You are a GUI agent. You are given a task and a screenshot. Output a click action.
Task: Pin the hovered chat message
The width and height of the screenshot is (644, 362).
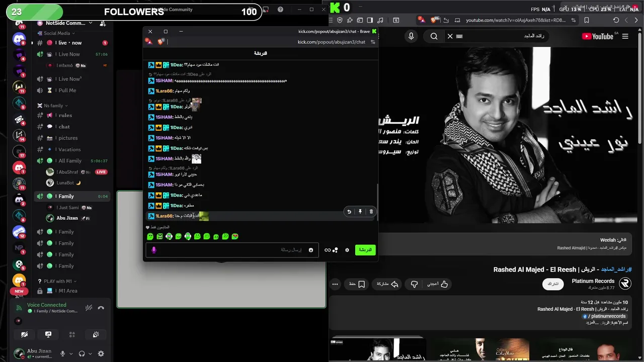360,212
